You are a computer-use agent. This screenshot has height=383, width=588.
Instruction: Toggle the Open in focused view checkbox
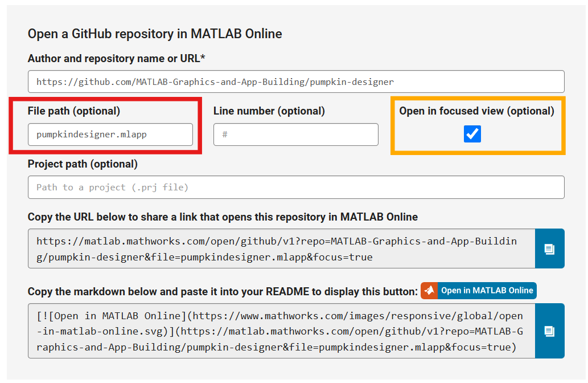click(x=472, y=134)
